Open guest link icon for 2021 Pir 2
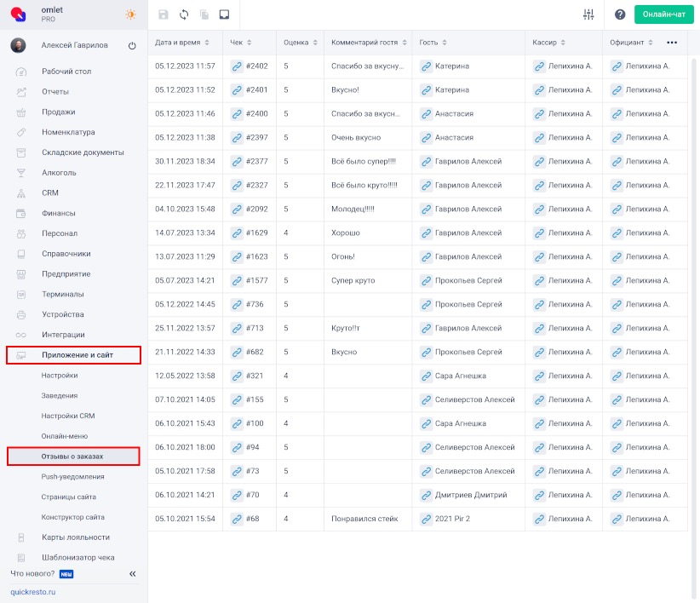Screen dimensions: 700x603 point(427,519)
